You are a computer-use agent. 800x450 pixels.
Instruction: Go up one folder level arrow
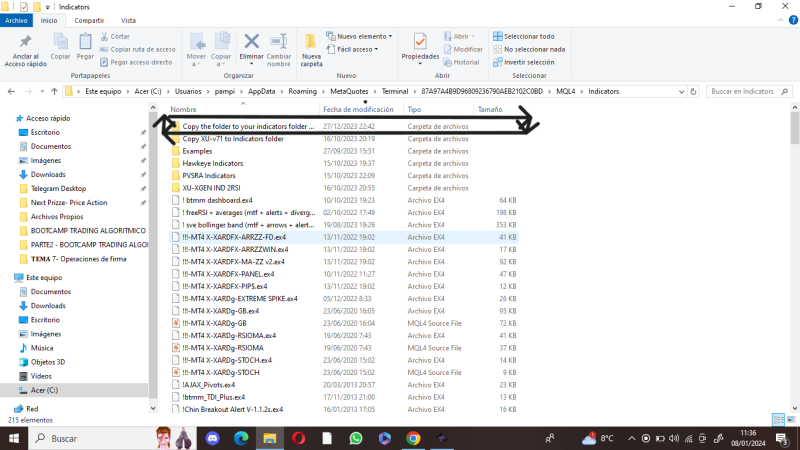pyautogui.click(x=55, y=91)
